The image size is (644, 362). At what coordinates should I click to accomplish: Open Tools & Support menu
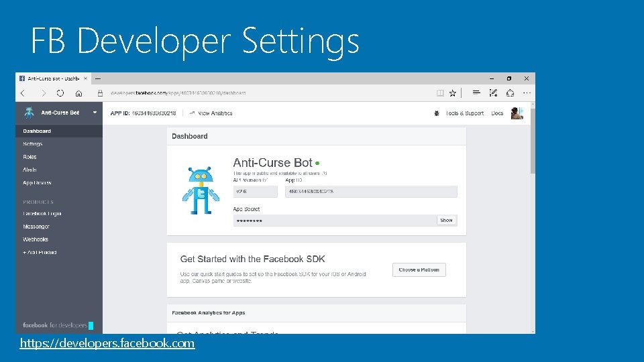[x=464, y=113]
